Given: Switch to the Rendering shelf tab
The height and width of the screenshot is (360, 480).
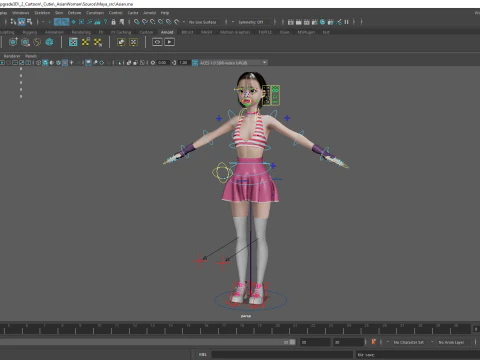Looking at the screenshot, I should coord(81,32).
